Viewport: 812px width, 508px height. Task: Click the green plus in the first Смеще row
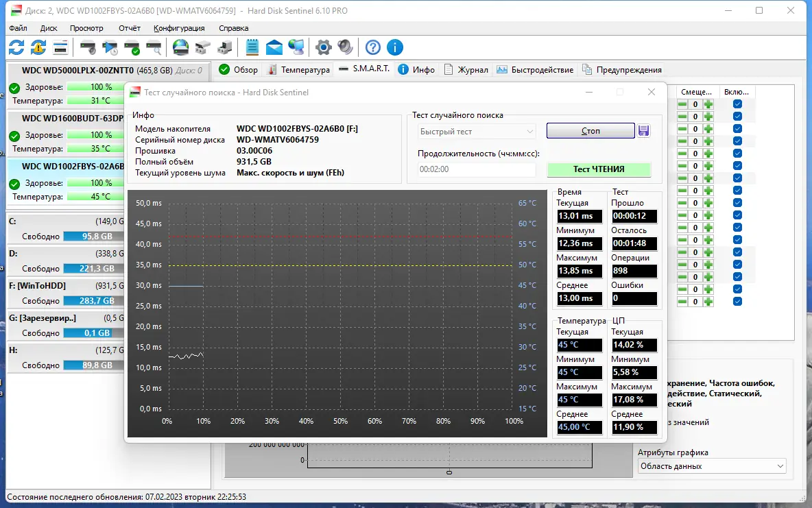coord(708,104)
